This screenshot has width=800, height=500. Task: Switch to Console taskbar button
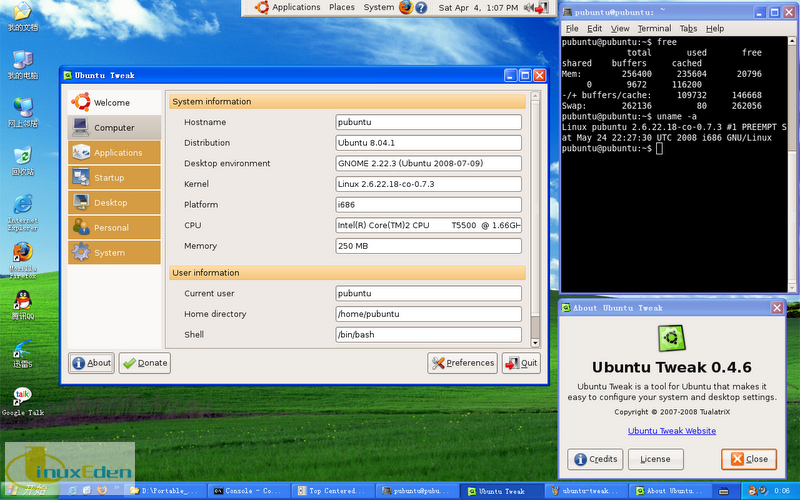coord(249,491)
